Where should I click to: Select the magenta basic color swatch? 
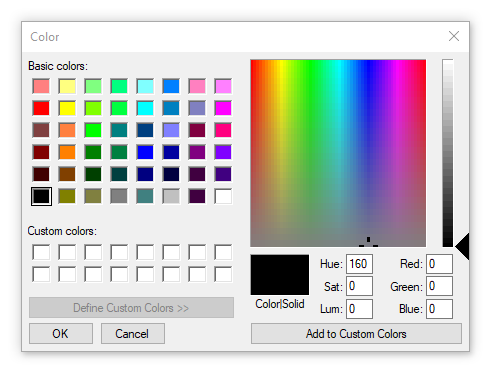click(x=223, y=108)
